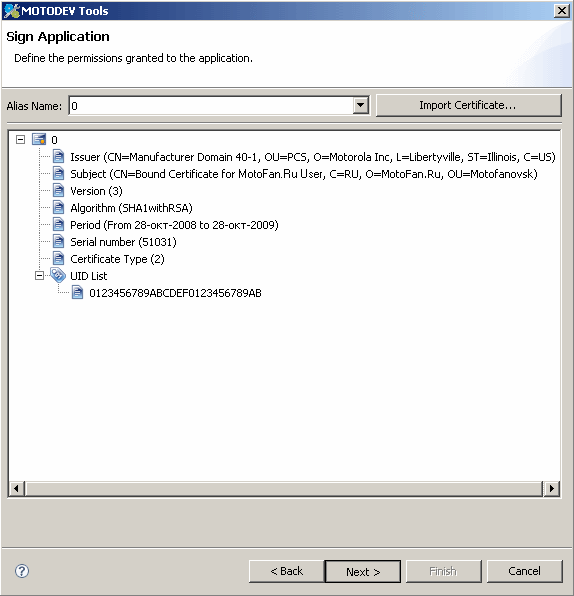
Task: Click the document icon beside Serial number (51031)
Action: click(58, 241)
